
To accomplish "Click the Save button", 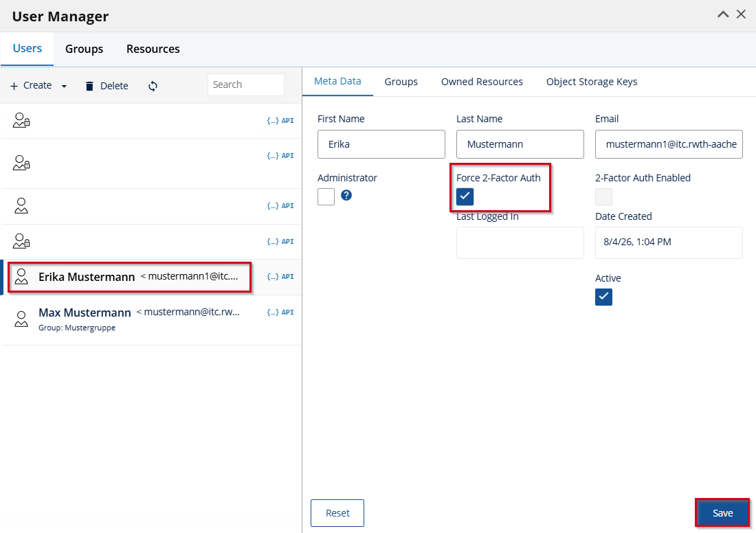I will click(x=722, y=513).
